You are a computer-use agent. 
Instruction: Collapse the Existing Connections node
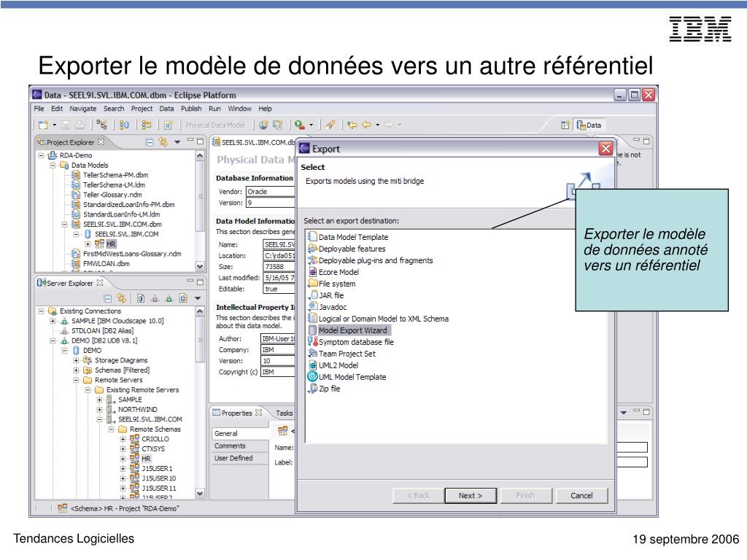(x=42, y=311)
